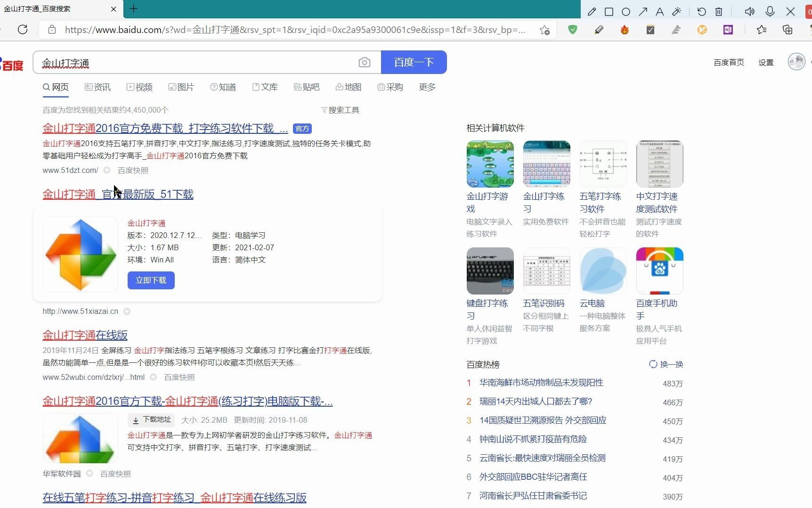
Task: Open the OneNote clipper extension
Action: tap(728, 30)
